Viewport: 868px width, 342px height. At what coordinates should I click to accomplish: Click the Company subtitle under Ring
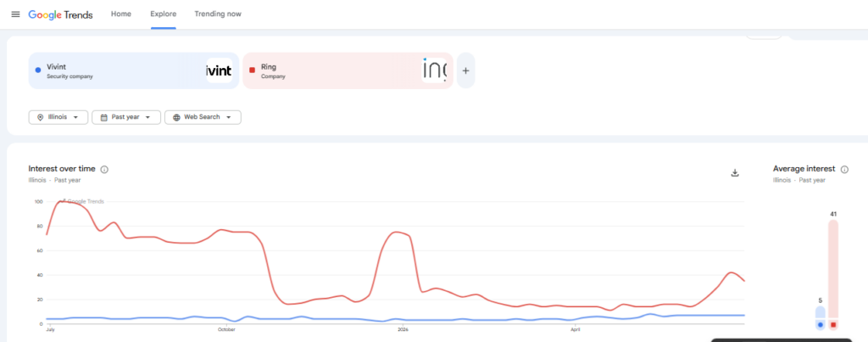click(x=274, y=76)
